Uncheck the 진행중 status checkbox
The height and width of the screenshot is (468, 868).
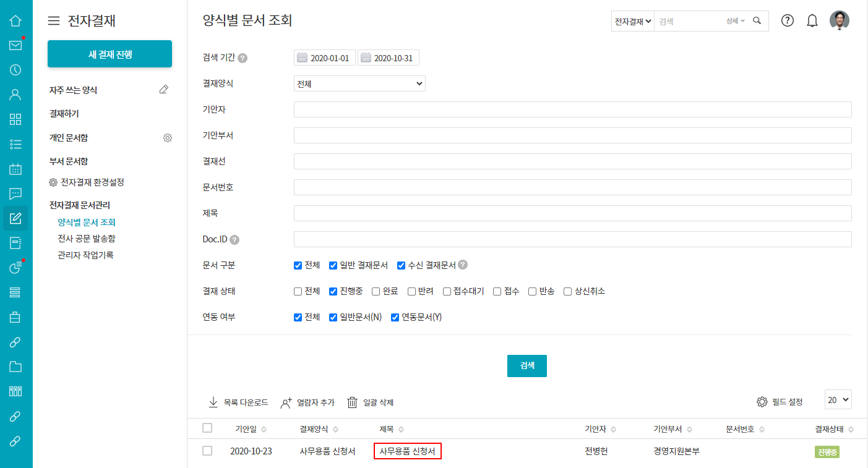coord(333,291)
